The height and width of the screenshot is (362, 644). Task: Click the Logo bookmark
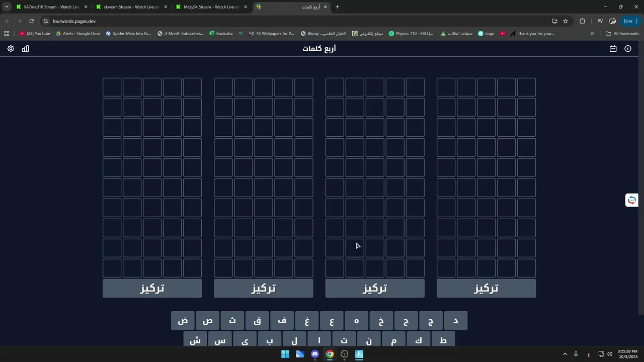(486, 34)
